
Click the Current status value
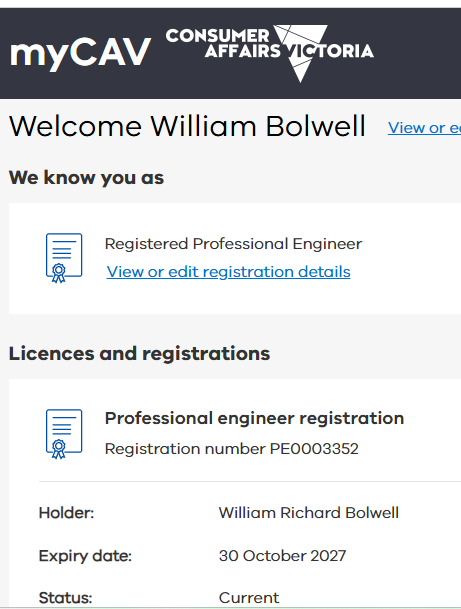coord(249,598)
